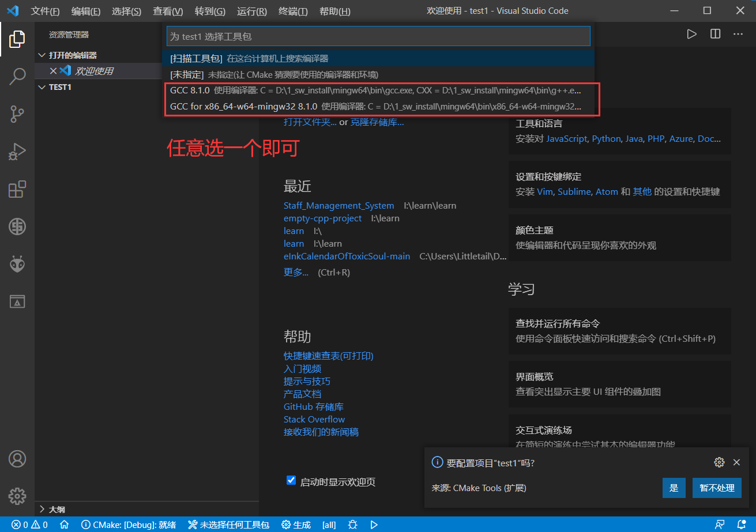This screenshot has width=756, height=532.
Task: Open the 产品文档 link
Action: pos(302,394)
